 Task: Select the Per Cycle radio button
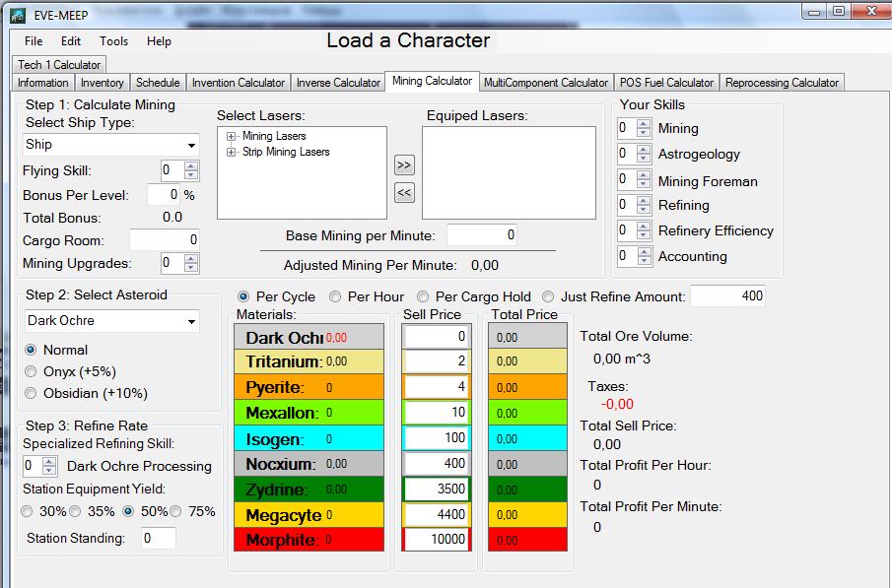242,296
